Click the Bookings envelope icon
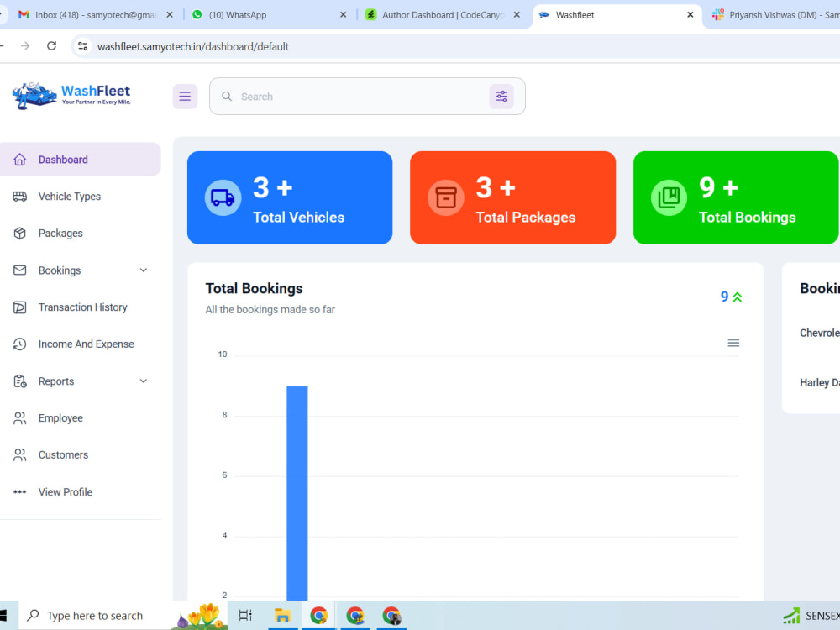Viewport: 840px width, 630px height. point(20,270)
